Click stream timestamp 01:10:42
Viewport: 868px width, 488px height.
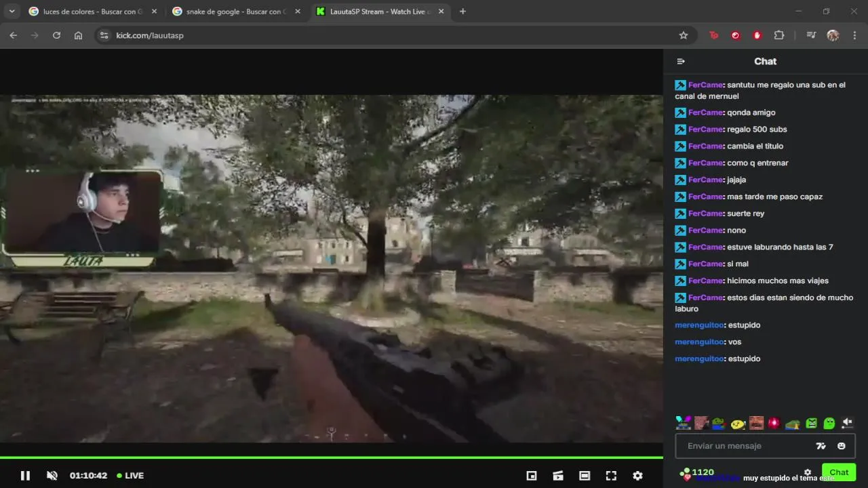tap(88, 476)
